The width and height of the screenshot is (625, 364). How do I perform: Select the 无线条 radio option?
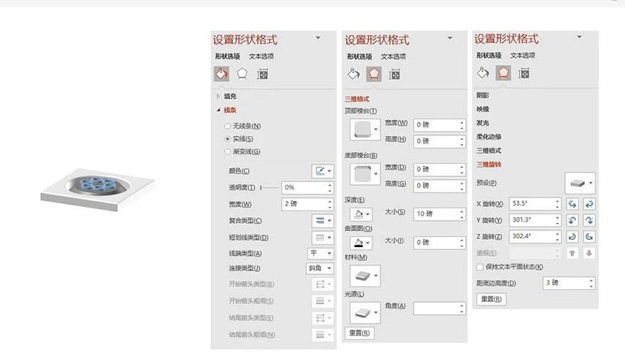pos(228,126)
